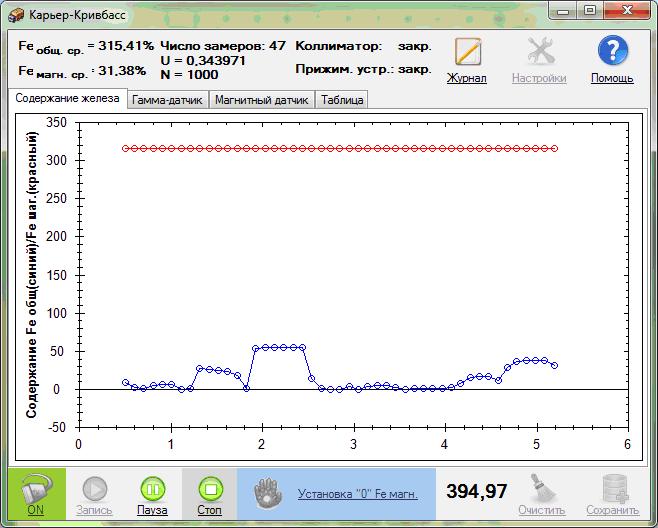Image resolution: width=658 pixels, height=528 pixels.
Task: Click the Коллиматор: закр. status
Action: coord(363,46)
